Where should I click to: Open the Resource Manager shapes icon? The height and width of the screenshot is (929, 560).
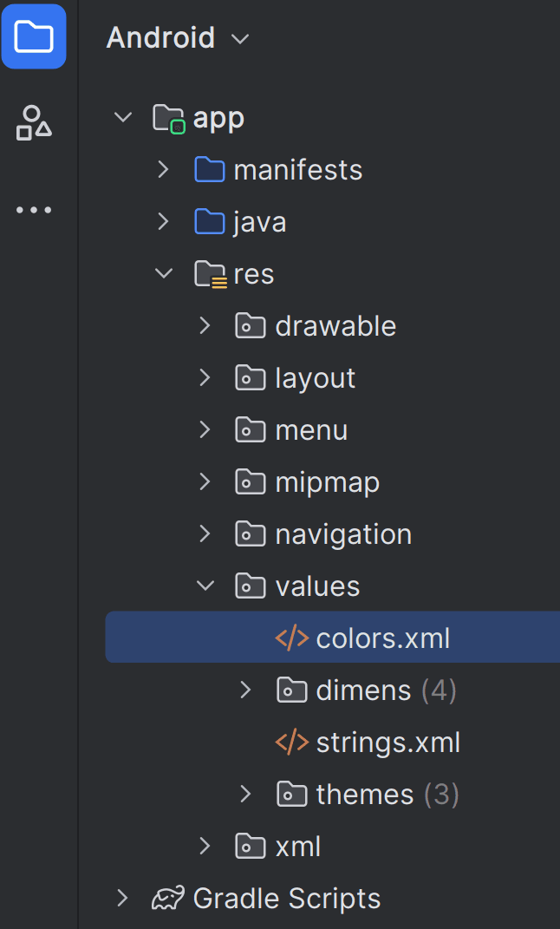[34, 122]
